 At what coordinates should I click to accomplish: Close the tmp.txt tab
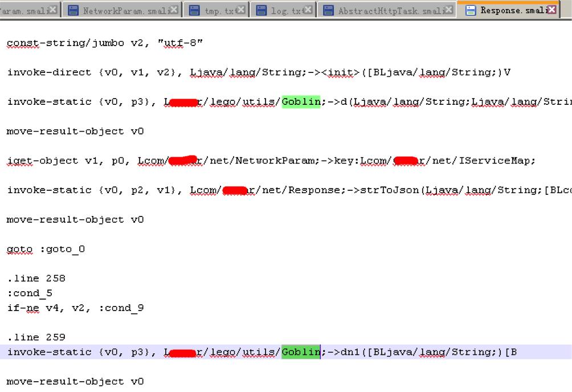click(241, 10)
